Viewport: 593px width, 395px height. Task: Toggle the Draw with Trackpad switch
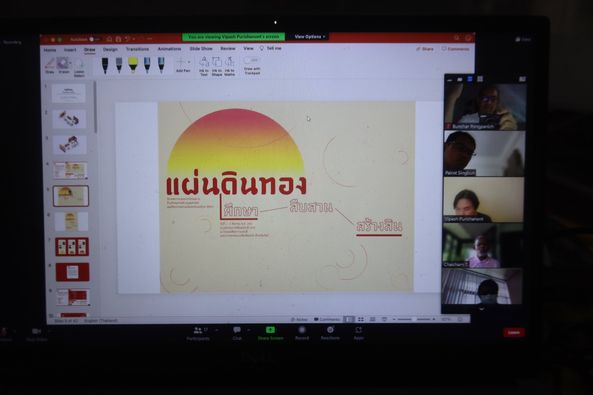251,60
